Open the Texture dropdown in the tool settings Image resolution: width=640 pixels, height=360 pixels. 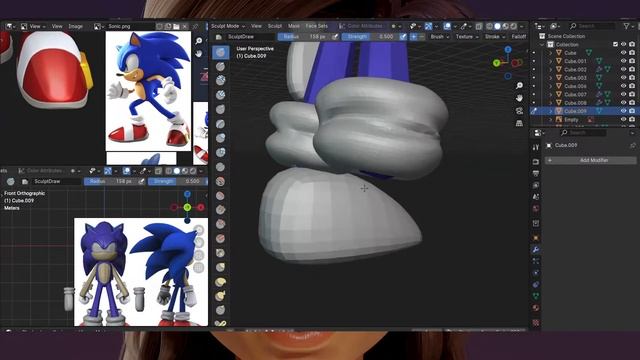tap(467, 36)
